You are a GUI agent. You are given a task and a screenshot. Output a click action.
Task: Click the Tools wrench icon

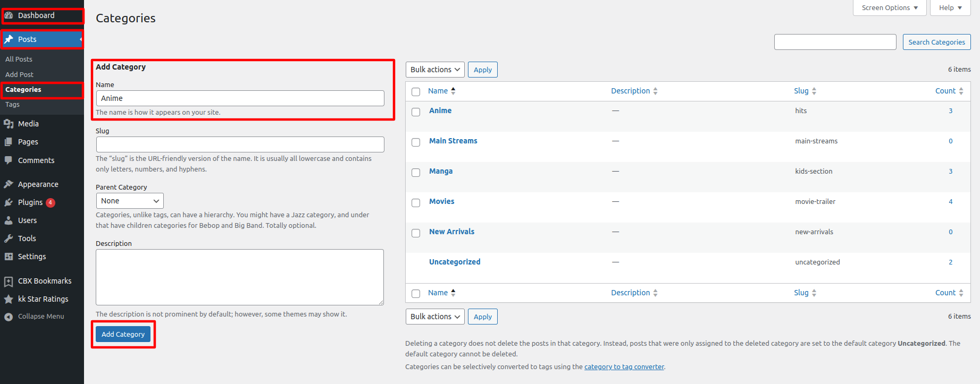pyautogui.click(x=9, y=238)
